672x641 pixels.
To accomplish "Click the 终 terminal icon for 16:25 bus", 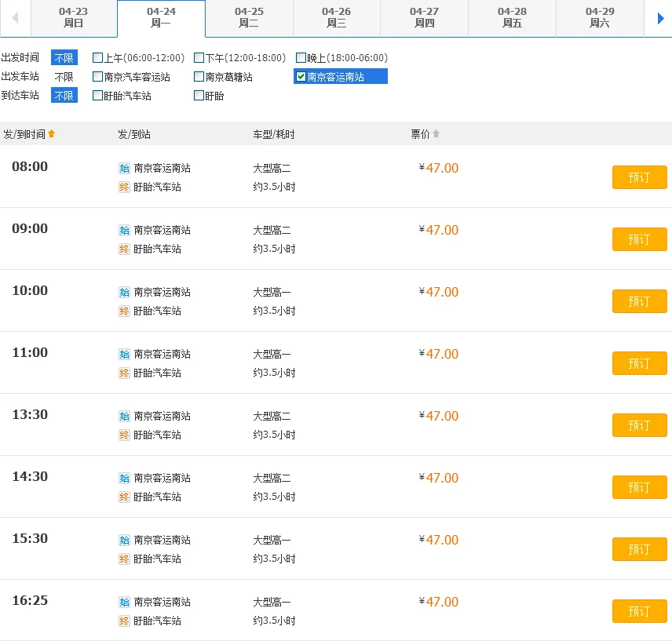I will pyautogui.click(x=124, y=621).
